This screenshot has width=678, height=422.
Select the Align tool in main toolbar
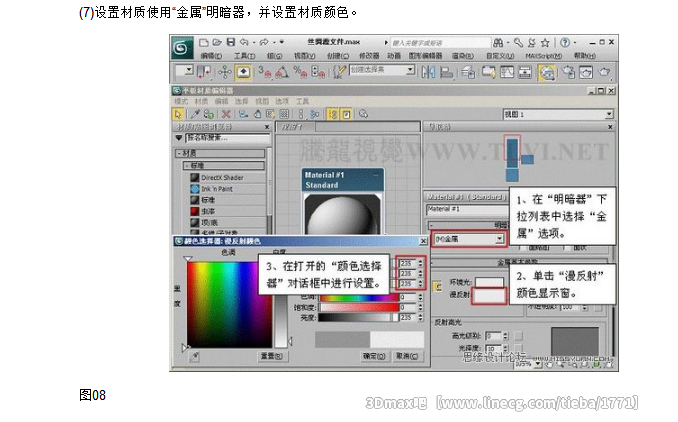pos(446,72)
